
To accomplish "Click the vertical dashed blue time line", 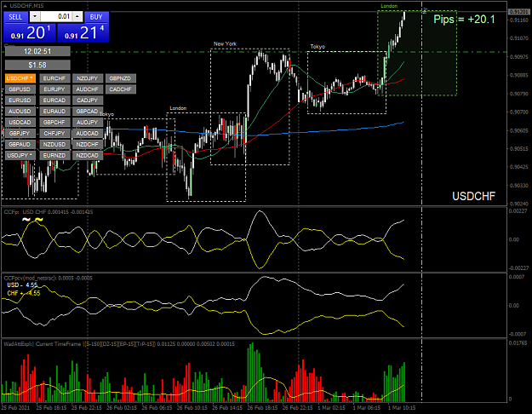I will (x=421, y=204).
